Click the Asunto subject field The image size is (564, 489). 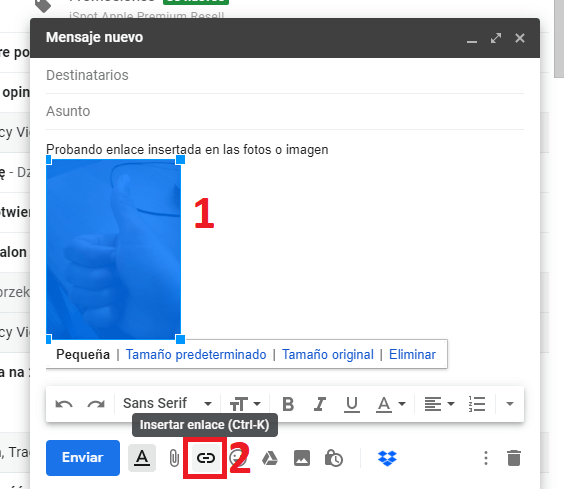coord(285,112)
